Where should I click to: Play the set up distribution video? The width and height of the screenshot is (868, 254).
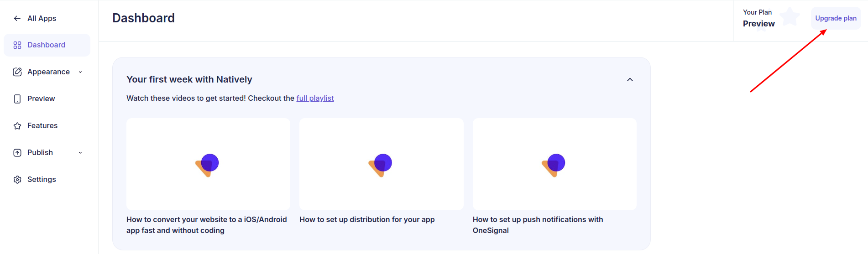[x=381, y=164]
